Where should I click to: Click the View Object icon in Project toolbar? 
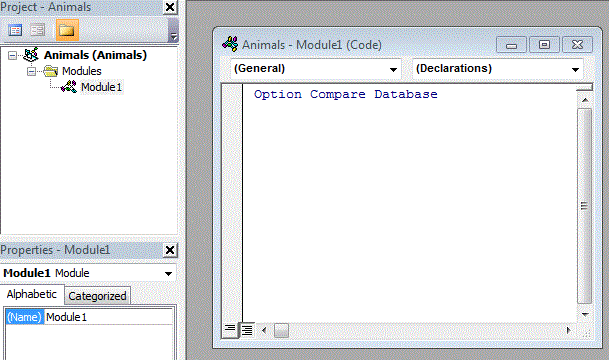click(x=38, y=30)
